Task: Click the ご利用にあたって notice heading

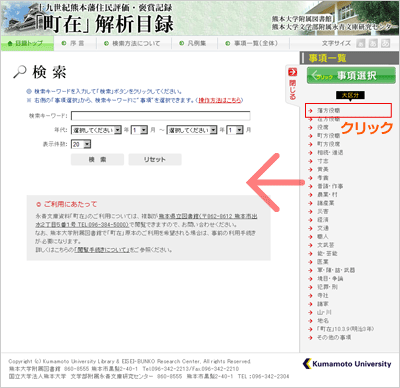Action: point(67,204)
